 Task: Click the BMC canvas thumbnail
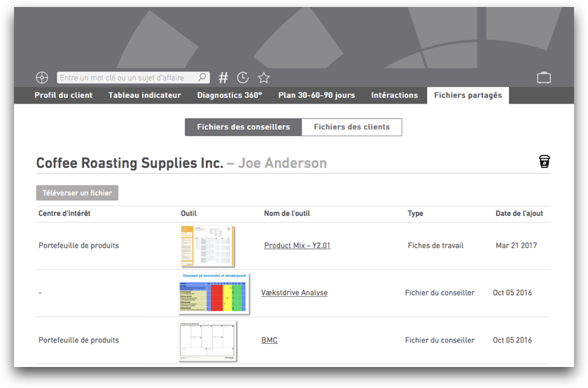[x=207, y=341]
